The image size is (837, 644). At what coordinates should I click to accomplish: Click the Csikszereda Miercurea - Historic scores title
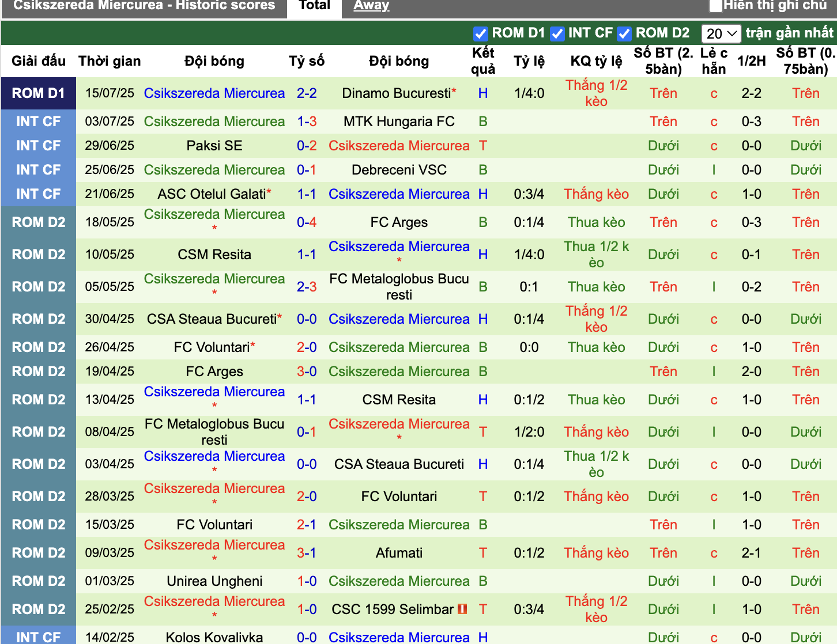point(144,6)
